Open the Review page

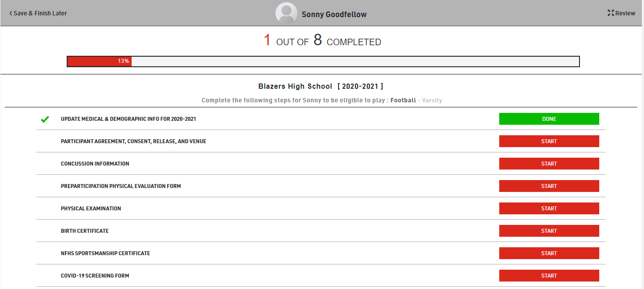(x=625, y=13)
